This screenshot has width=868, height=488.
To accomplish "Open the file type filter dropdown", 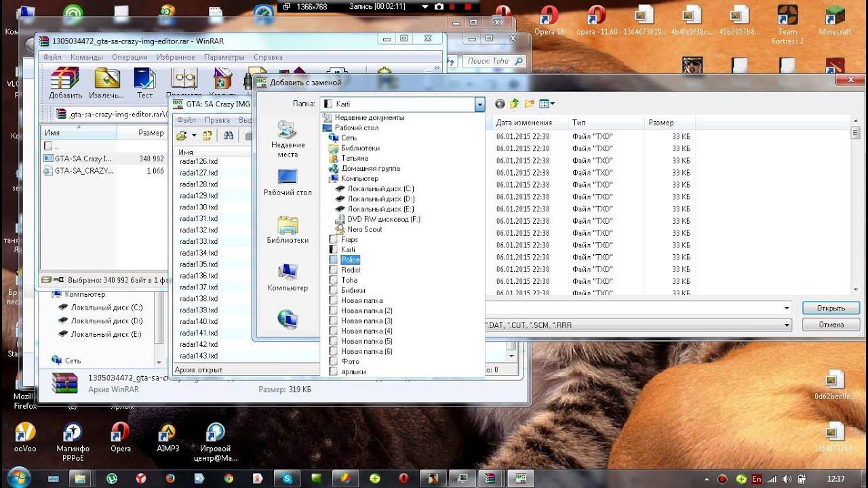I will click(787, 325).
